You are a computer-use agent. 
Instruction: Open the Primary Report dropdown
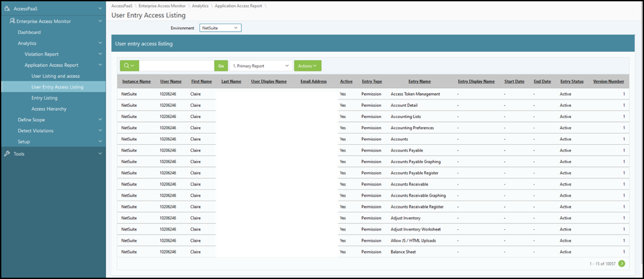point(260,65)
